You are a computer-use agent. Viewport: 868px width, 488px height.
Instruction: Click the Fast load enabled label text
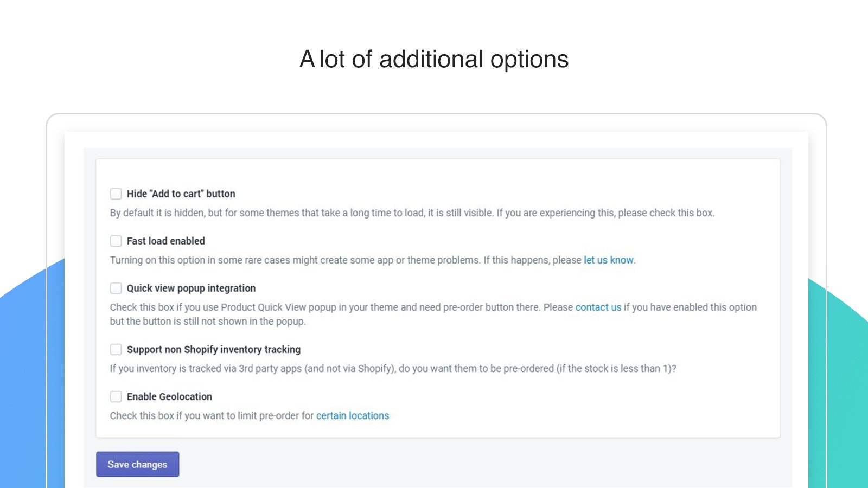[165, 241]
